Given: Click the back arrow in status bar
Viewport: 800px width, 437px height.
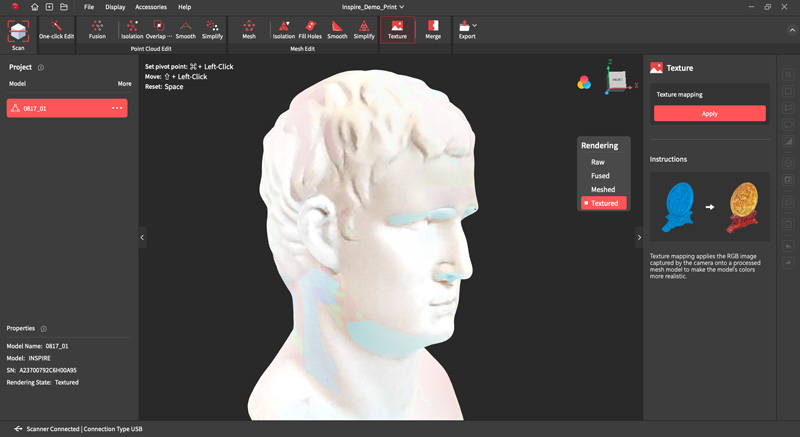Looking at the screenshot, I should [18, 429].
